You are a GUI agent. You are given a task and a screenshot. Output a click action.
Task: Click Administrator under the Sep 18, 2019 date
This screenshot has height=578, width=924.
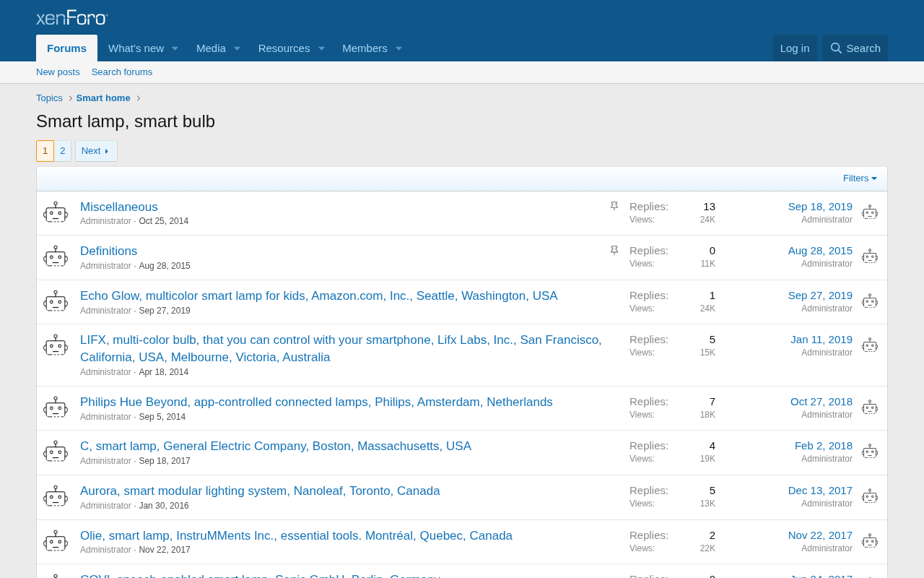tap(827, 220)
